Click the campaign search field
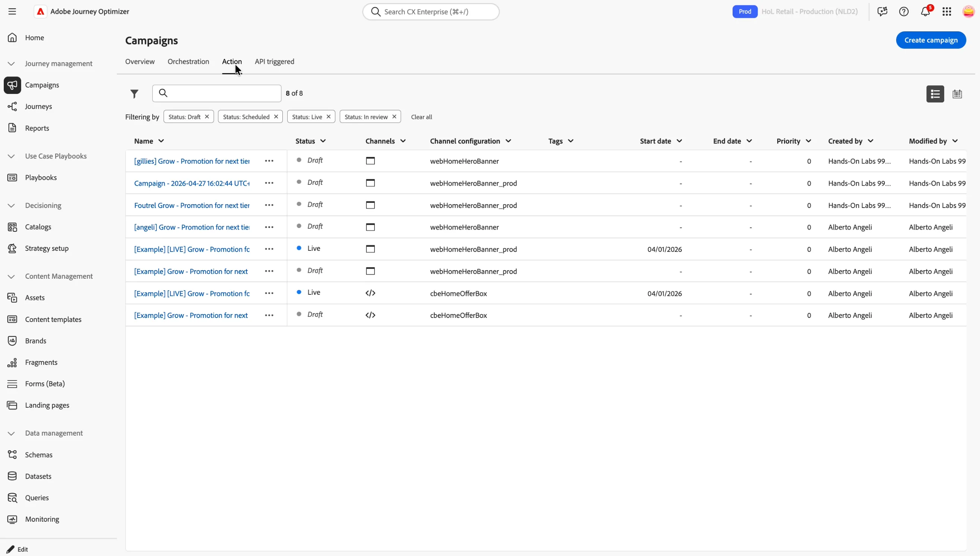This screenshot has height=556, width=980. (217, 93)
